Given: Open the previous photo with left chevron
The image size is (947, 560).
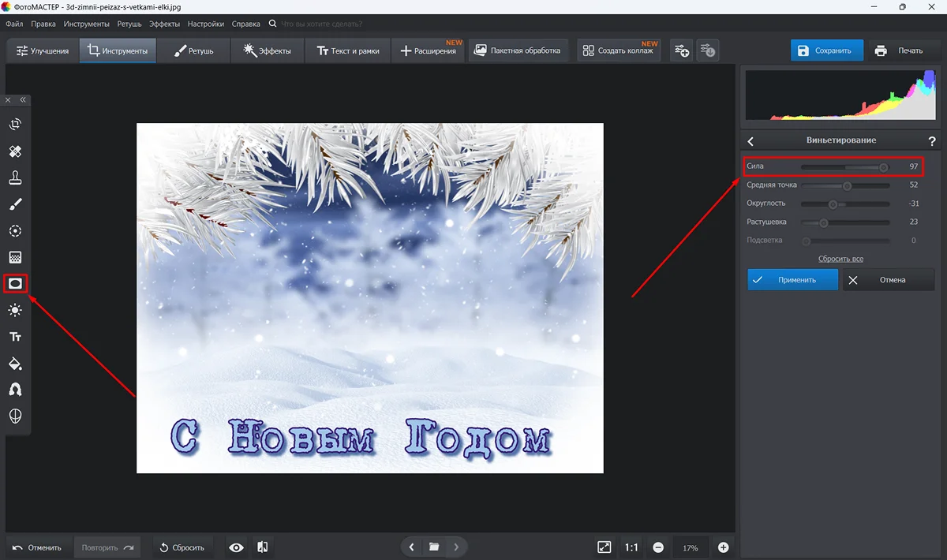Looking at the screenshot, I should [x=411, y=547].
